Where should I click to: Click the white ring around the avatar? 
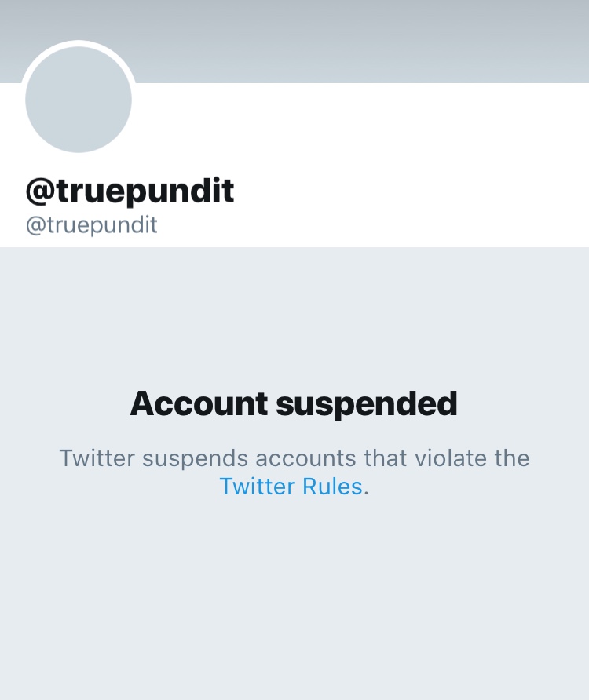(x=79, y=43)
